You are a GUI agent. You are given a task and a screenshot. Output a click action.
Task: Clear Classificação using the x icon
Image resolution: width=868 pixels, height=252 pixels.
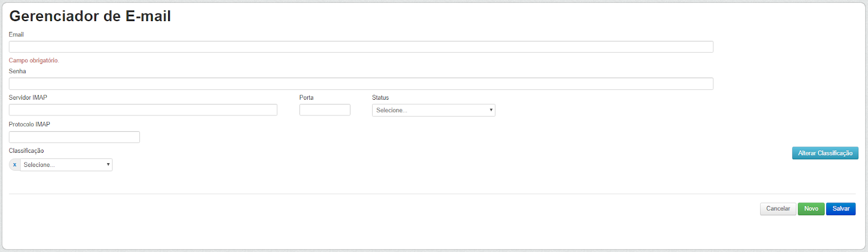15,165
